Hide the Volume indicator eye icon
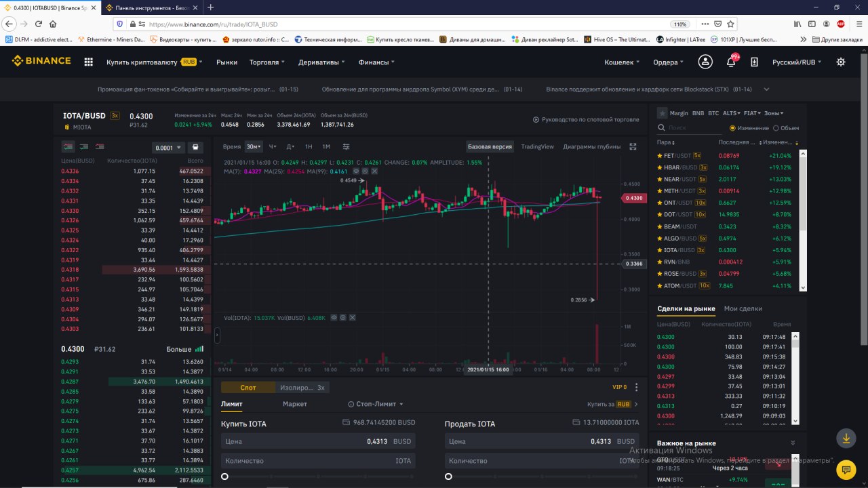Viewport: 868px width, 488px height. click(334, 317)
